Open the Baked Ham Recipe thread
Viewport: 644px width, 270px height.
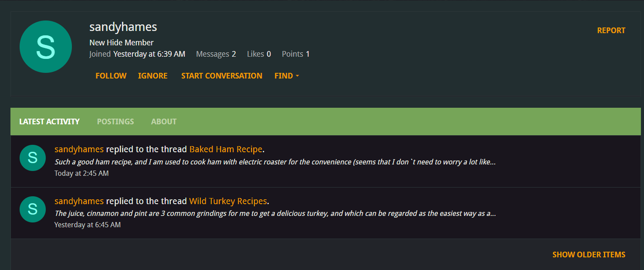pyautogui.click(x=226, y=149)
